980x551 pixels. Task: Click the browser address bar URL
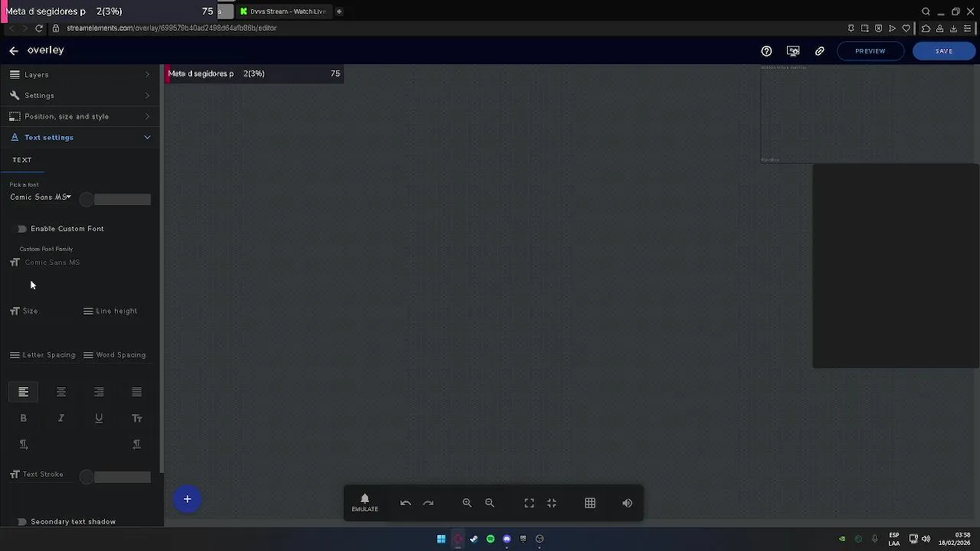click(171, 28)
